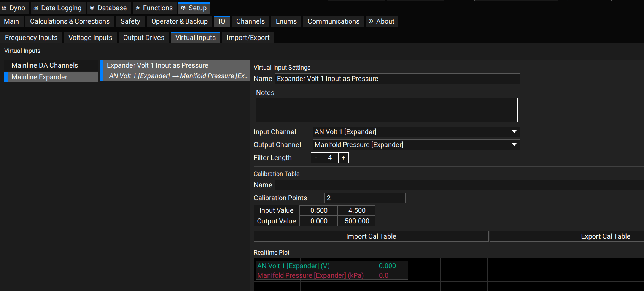This screenshot has width=644, height=291.
Task: Open Operator & Backup tab
Action: click(x=180, y=21)
